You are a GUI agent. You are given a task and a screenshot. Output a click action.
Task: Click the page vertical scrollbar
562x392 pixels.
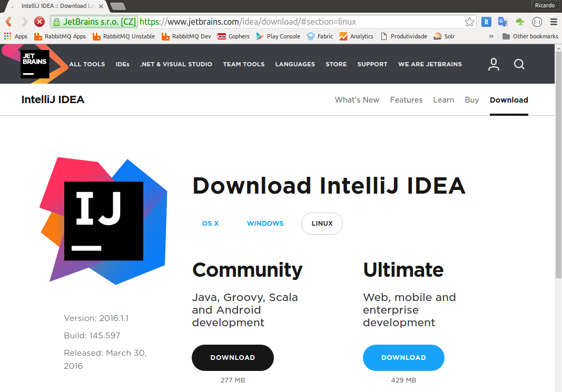(558, 165)
